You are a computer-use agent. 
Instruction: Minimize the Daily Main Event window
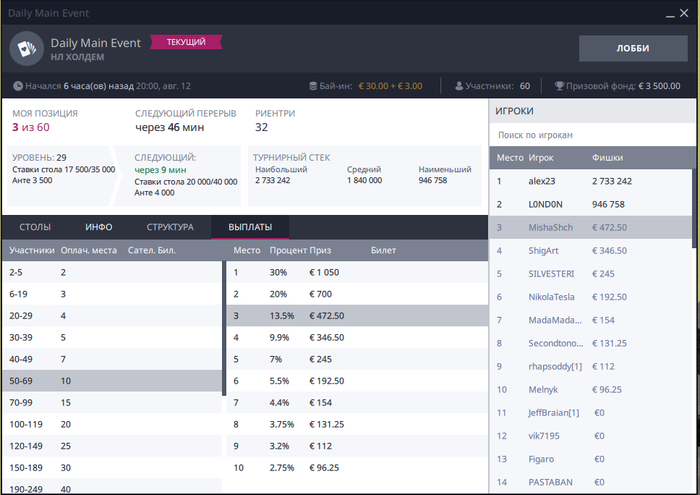coord(670,14)
